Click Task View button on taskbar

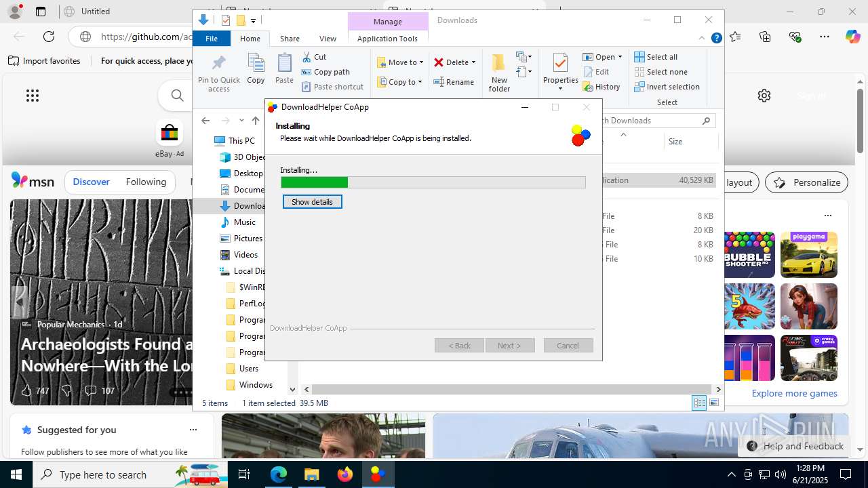click(244, 474)
